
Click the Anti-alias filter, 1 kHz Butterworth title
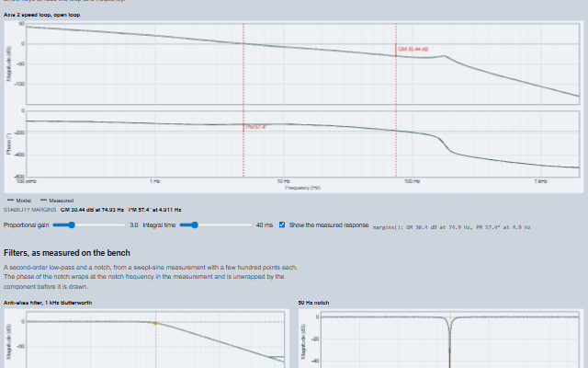[x=48, y=303]
